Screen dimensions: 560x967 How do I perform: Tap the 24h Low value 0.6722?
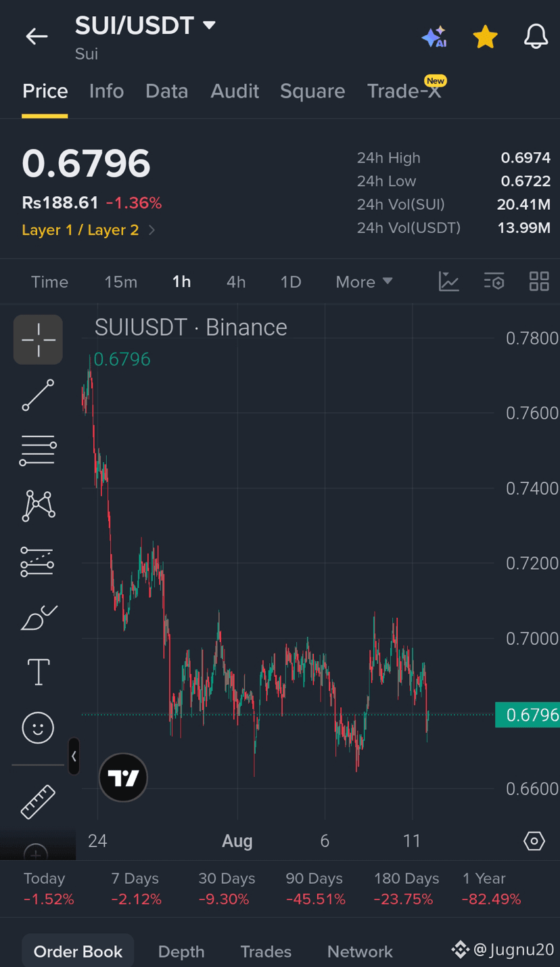pos(526,181)
